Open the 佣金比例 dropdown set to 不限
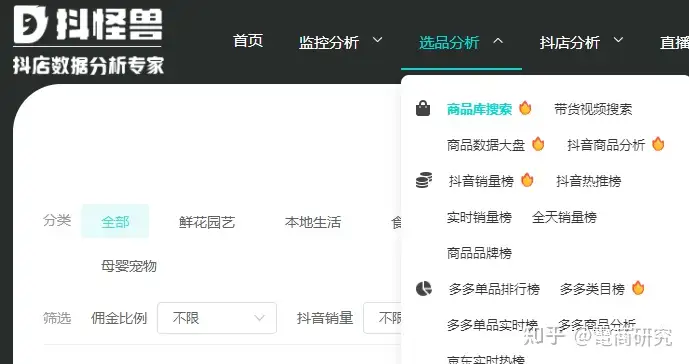This screenshot has width=689, height=364. (x=217, y=318)
